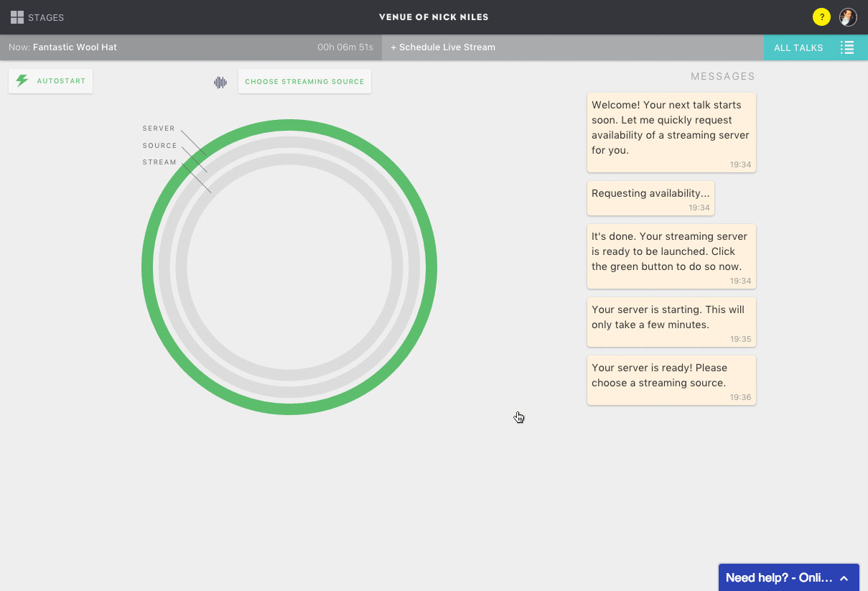Select the Your server is ready message
Image resolution: width=868 pixels, height=591 pixels.
671,380
